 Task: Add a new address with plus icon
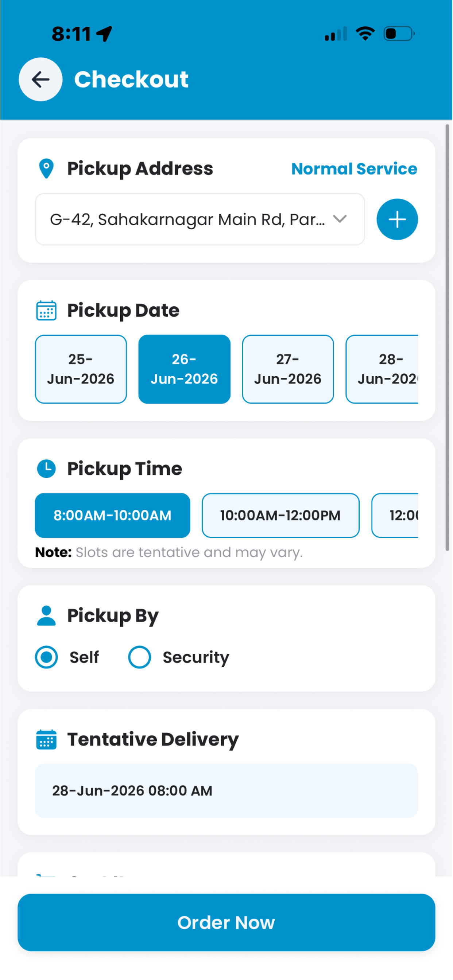pos(397,219)
